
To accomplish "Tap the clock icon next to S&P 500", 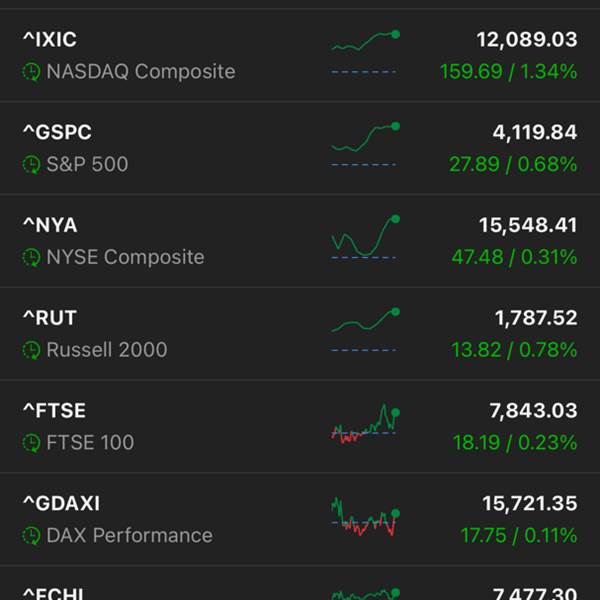I will 31,165.
